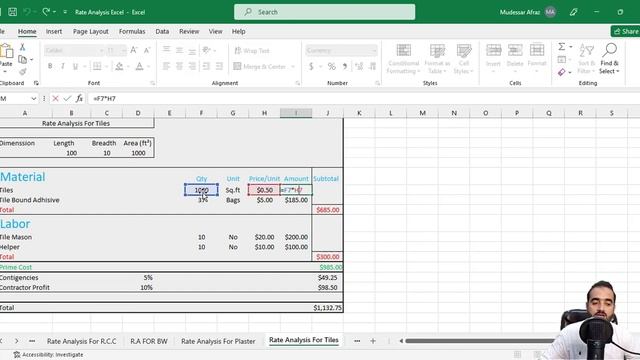This screenshot has width=640, height=360.
Task: Toggle Wrap Text
Action: [x=252, y=51]
